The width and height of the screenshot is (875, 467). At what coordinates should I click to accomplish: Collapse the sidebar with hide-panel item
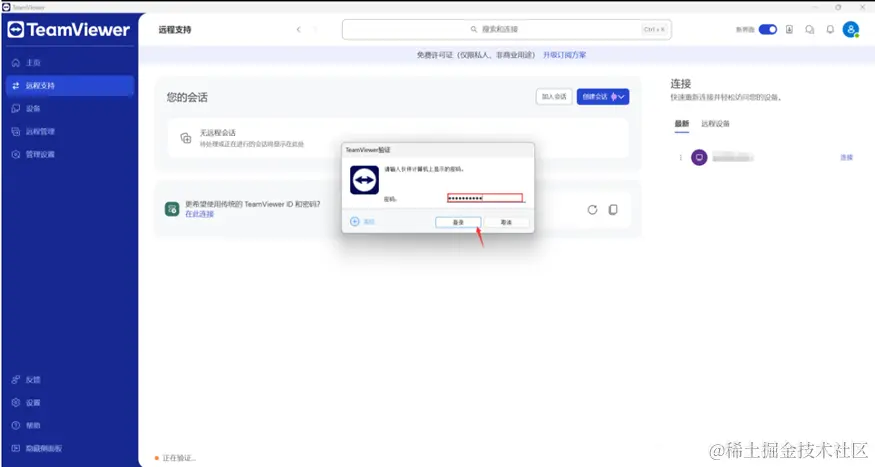[x=70, y=448]
